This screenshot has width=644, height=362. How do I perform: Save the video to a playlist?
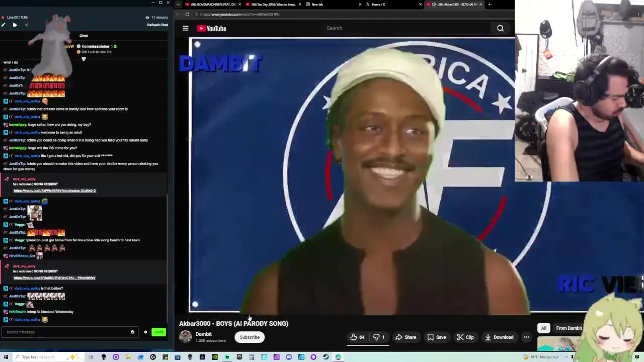click(436, 337)
